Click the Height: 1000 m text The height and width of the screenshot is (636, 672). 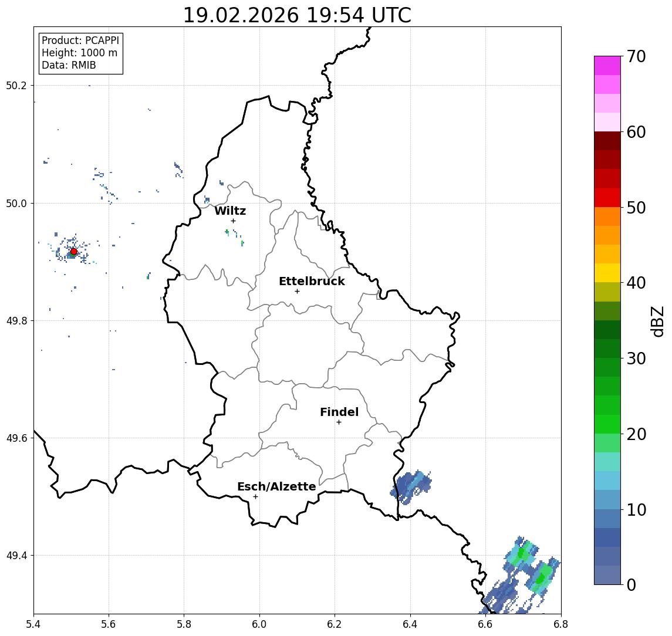[79, 53]
